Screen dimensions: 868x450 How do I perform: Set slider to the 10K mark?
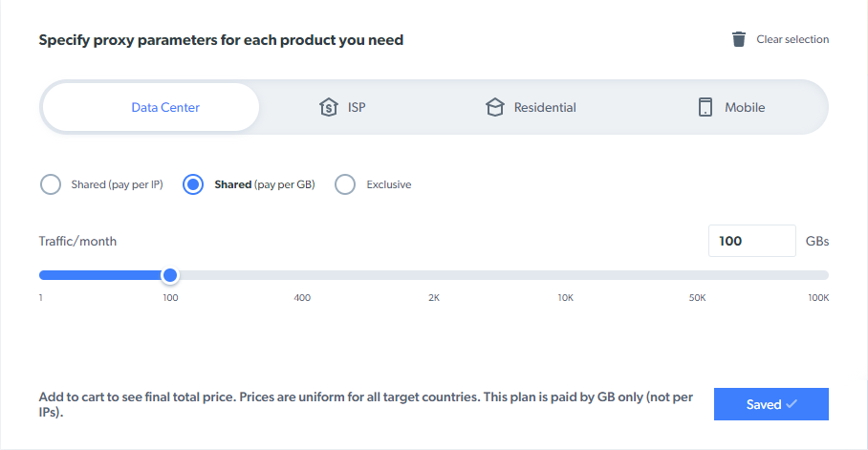[x=565, y=275]
